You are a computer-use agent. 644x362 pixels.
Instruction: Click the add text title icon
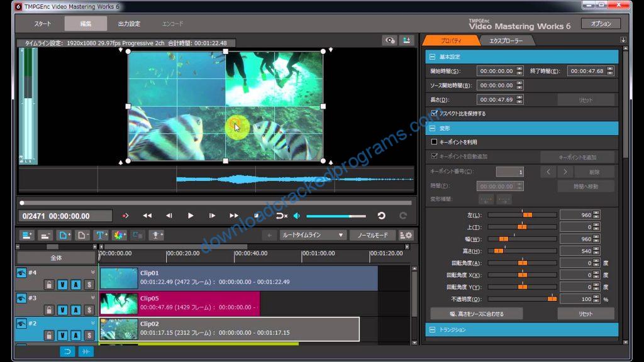(101, 235)
